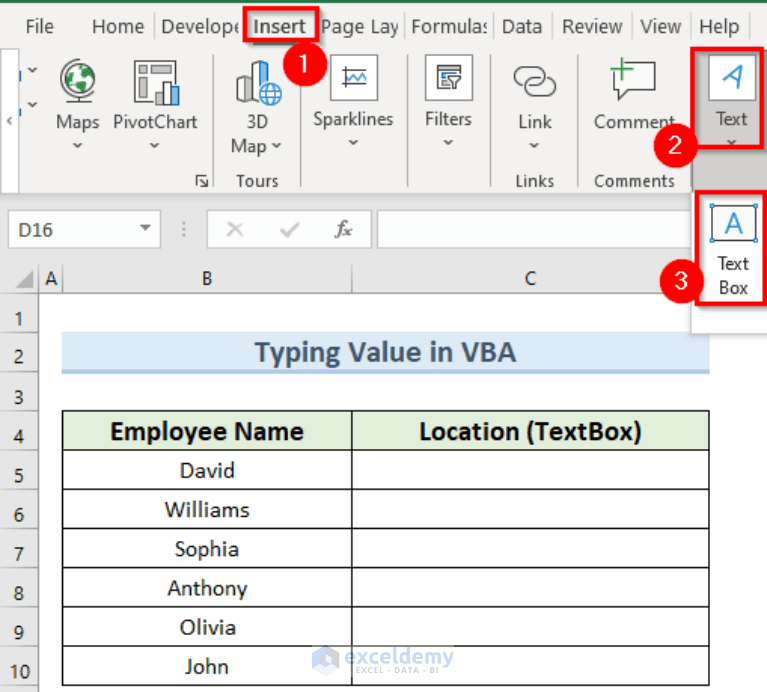This screenshot has height=692, width=767.
Task: Select the Location (TextBox) header cell
Action: [530, 431]
